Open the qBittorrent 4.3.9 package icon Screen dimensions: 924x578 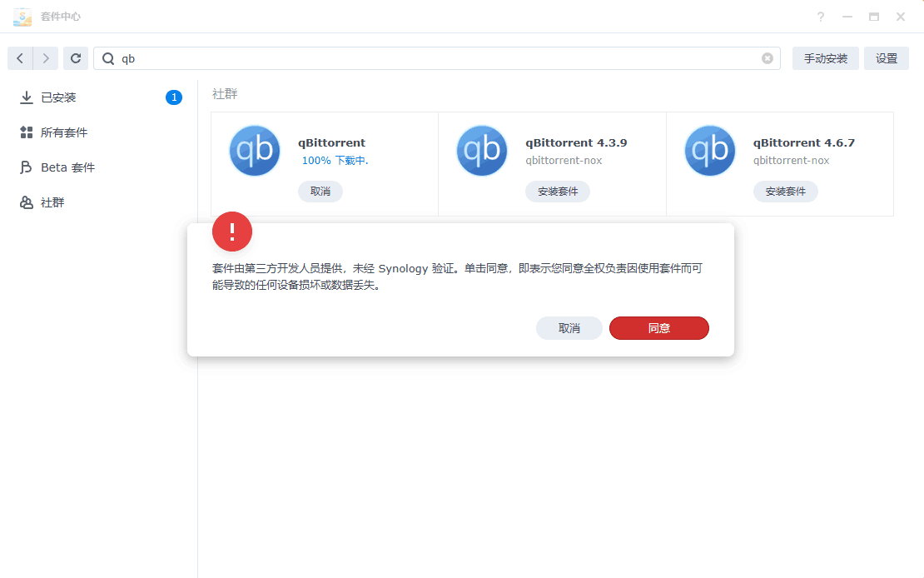[x=482, y=151]
